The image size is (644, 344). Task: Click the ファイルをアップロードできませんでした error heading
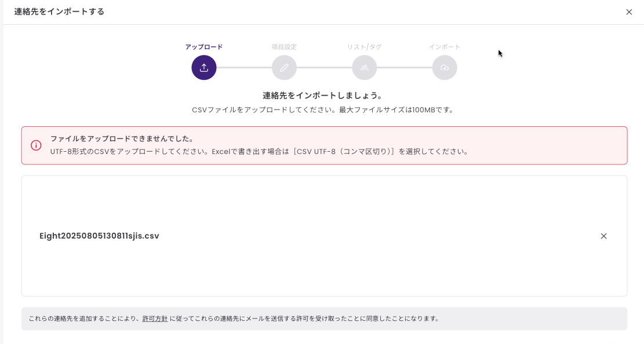point(122,139)
